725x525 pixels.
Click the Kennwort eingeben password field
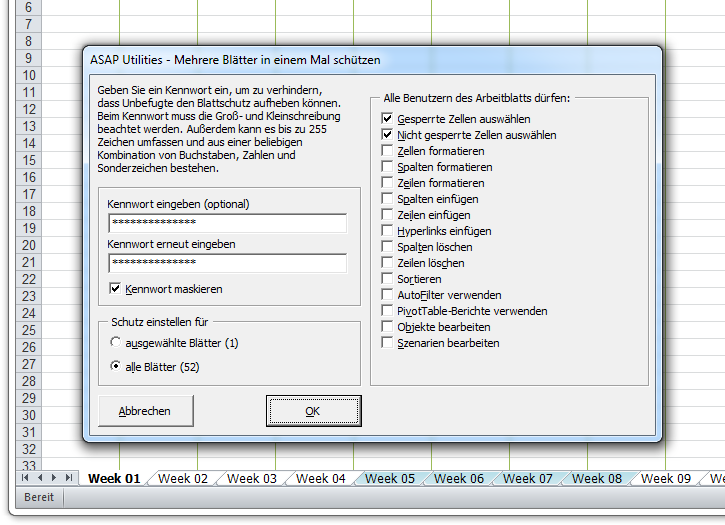tap(227, 223)
